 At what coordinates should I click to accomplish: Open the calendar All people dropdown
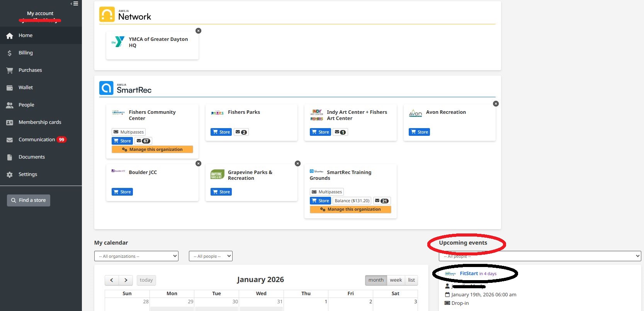211,256
